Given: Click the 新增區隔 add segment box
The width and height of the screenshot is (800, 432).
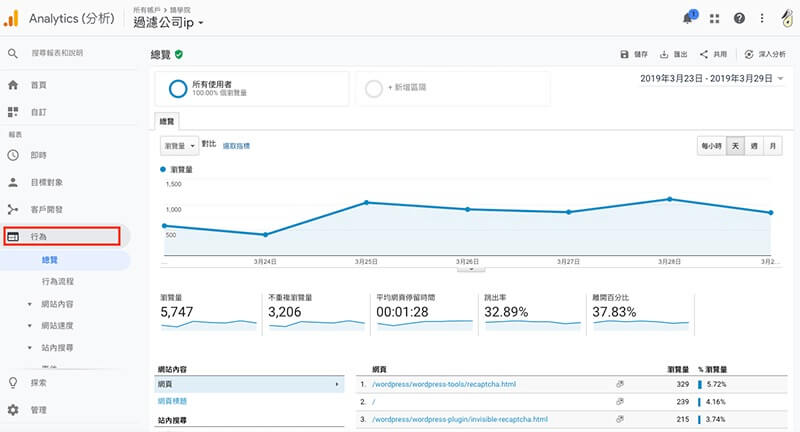Looking at the screenshot, I should [453, 88].
